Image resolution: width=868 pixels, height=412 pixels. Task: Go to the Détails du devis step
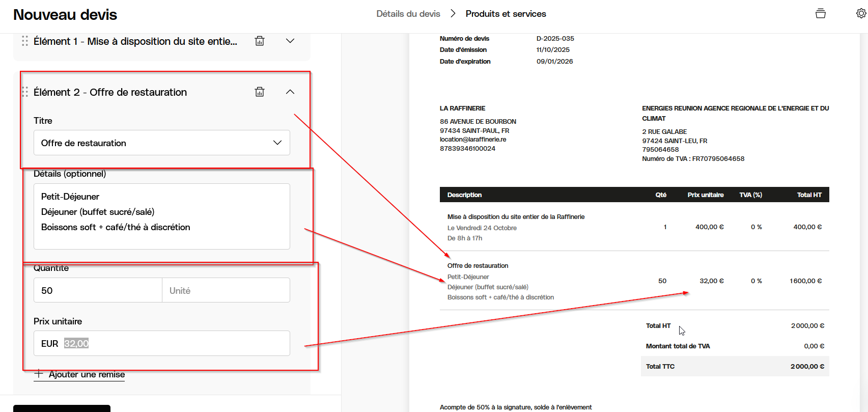click(408, 14)
